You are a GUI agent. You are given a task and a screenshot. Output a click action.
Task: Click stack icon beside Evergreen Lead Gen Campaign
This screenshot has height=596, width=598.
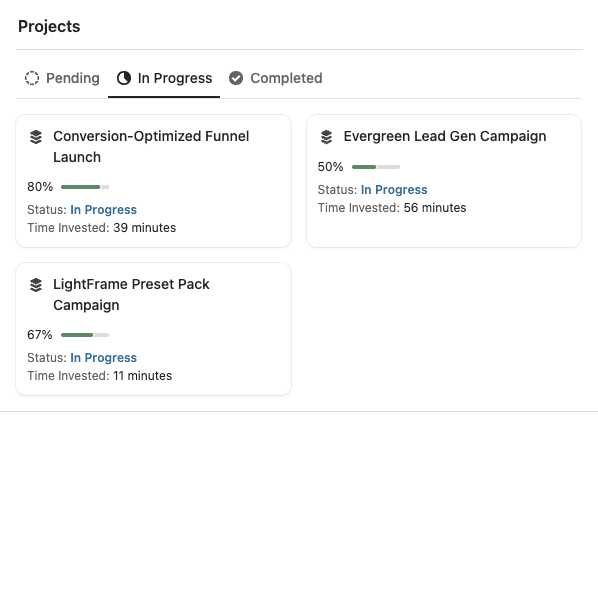326,137
